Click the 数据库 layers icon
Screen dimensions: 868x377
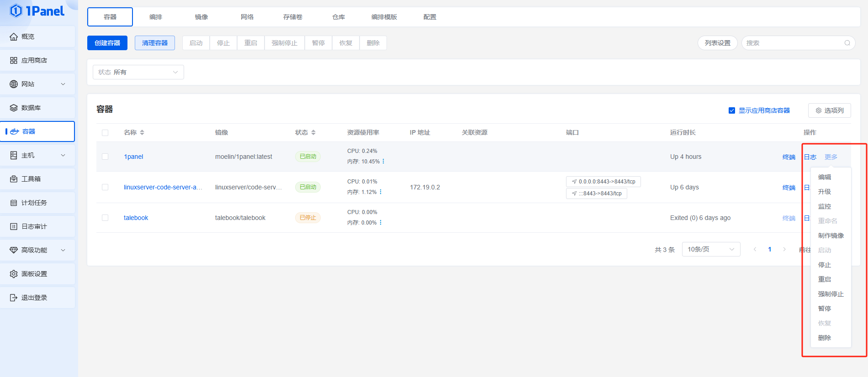coord(14,108)
